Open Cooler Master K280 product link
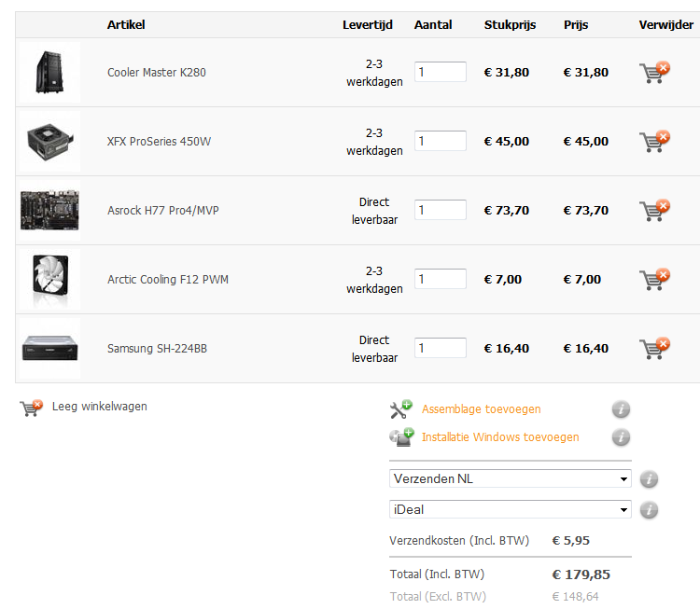This screenshot has height=609, width=700. pos(156,72)
